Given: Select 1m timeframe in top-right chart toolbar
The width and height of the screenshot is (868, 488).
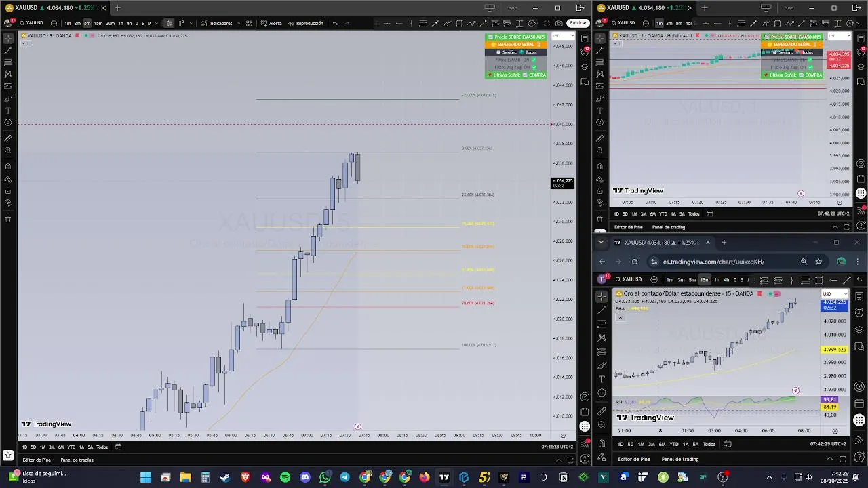Looking at the screenshot, I should point(659,23).
